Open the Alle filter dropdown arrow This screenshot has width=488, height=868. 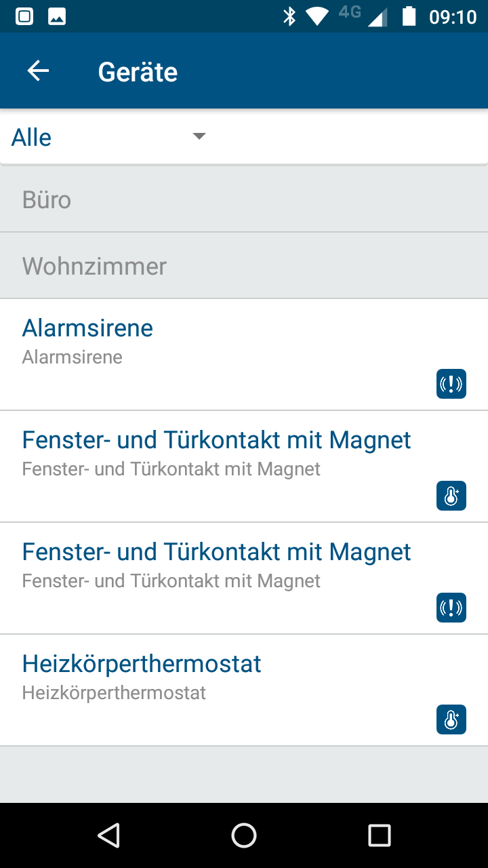[199, 136]
